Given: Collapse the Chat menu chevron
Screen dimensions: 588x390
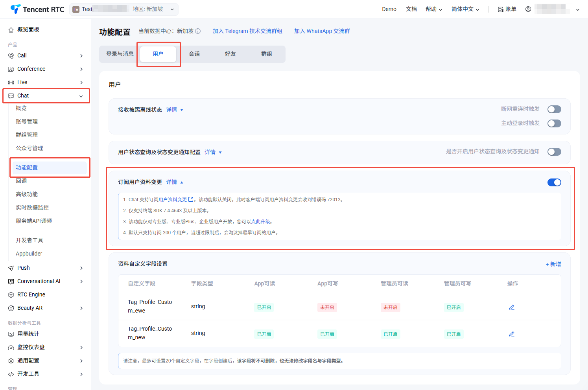Looking at the screenshot, I should pyautogui.click(x=81, y=96).
